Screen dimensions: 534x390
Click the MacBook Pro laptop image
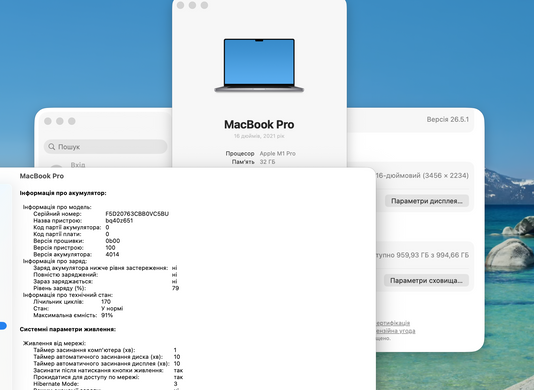pyautogui.click(x=259, y=65)
